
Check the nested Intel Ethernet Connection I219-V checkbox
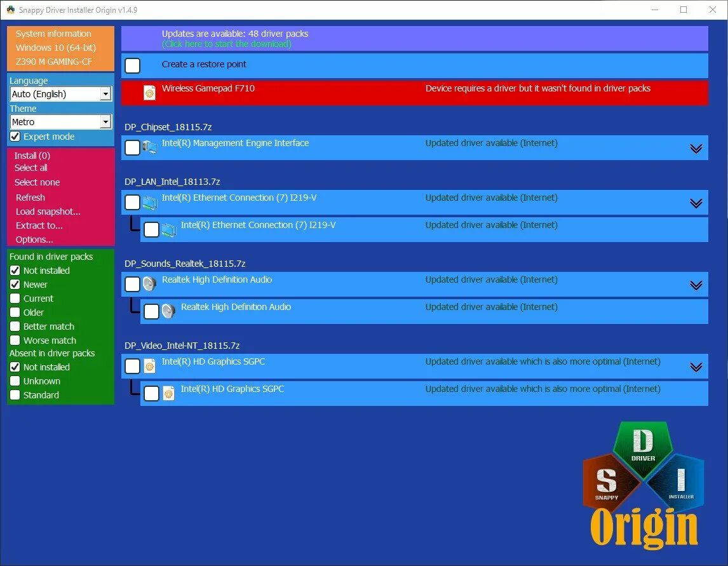(x=151, y=230)
